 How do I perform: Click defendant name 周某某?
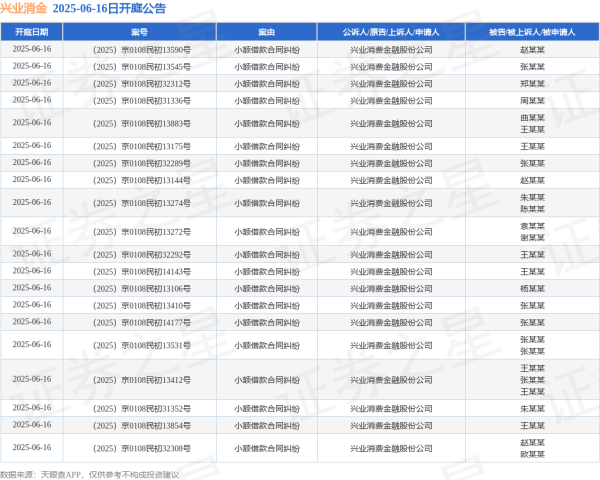[532, 101]
